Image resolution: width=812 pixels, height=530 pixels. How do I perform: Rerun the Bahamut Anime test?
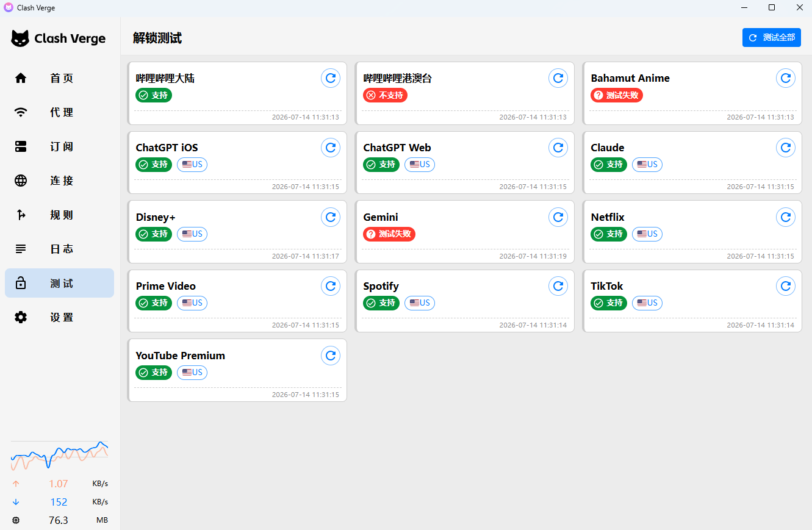(x=786, y=78)
